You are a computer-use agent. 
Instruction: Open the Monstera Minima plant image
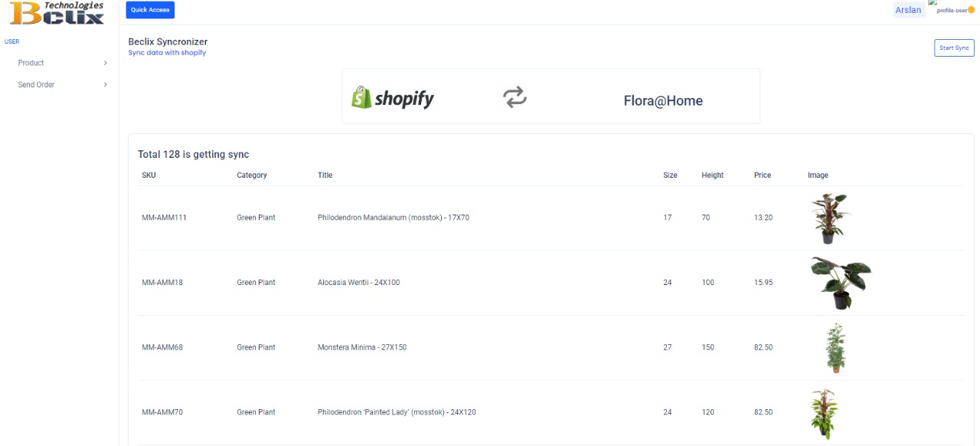tap(835, 348)
